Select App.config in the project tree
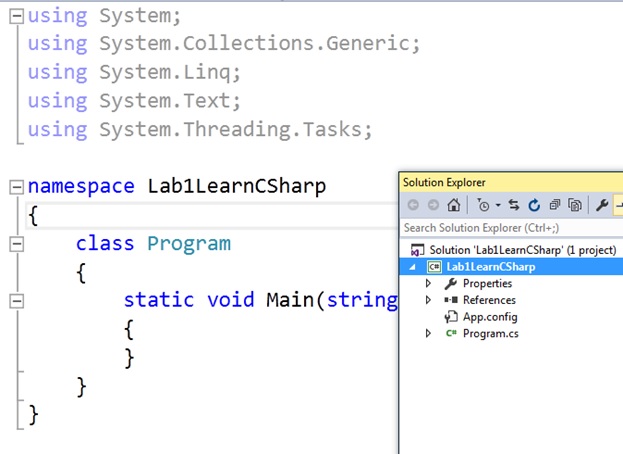This screenshot has height=454, width=623. [x=489, y=317]
